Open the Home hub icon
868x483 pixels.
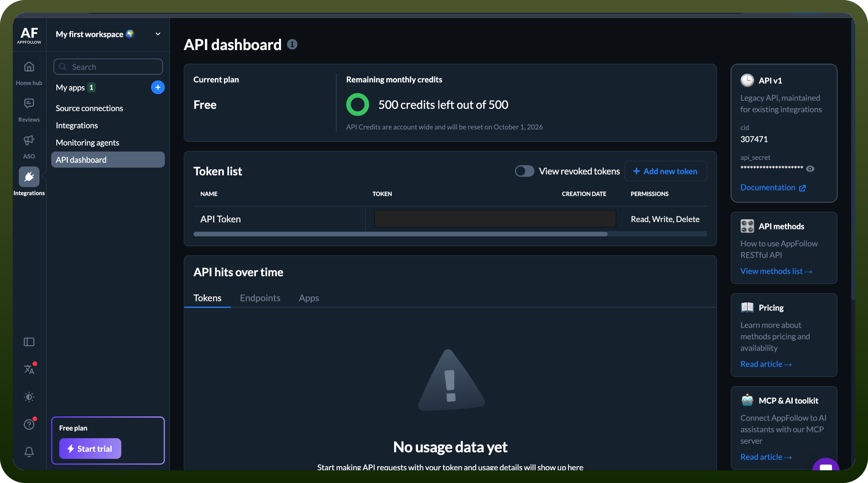click(x=29, y=67)
